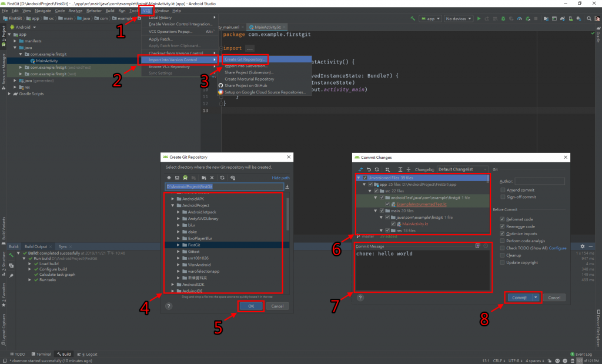Click the New Folder icon in Create Git Repository
The height and width of the screenshot is (364, 602).
[204, 178]
